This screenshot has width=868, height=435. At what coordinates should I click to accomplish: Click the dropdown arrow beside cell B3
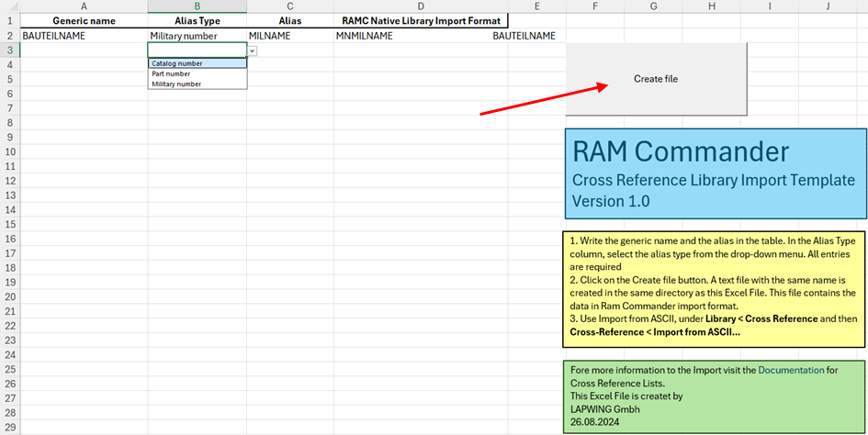tap(253, 50)
